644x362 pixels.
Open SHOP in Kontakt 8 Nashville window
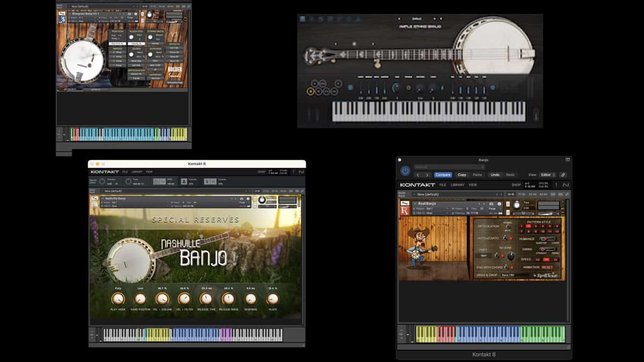261,172
